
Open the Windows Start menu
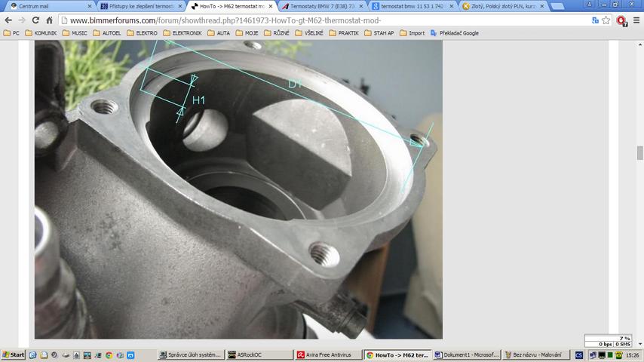tap(13, 354)
